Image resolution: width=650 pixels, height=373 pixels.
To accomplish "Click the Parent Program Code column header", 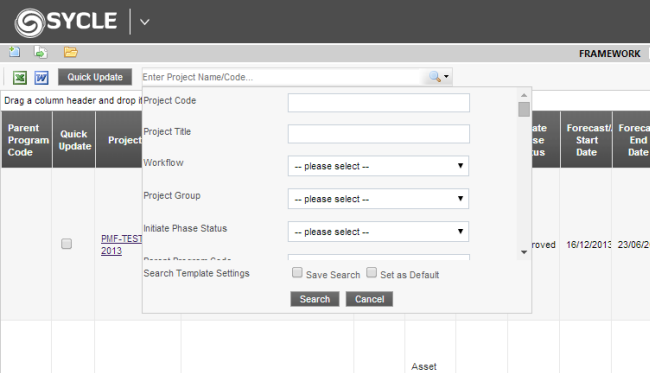I will click(27, 140).
